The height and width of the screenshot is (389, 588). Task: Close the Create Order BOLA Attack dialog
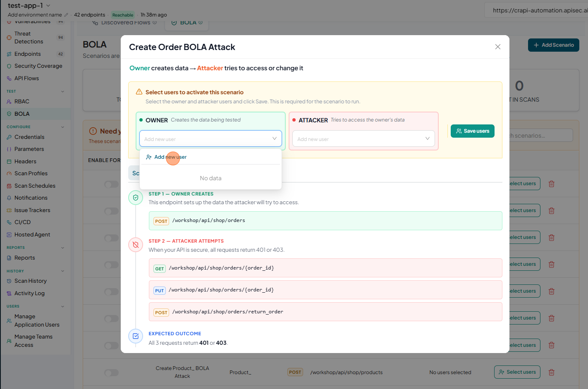point(498,47)
